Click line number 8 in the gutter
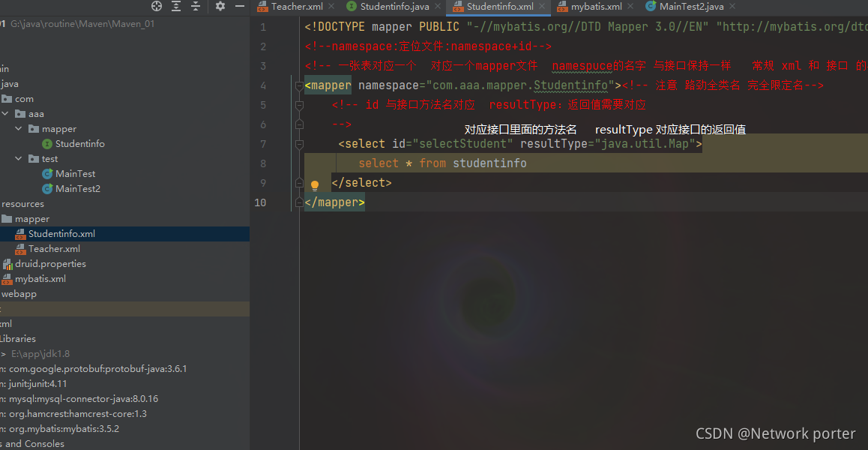Image resolution: width=868 pixels, height=450 pixels. (262, 163)
